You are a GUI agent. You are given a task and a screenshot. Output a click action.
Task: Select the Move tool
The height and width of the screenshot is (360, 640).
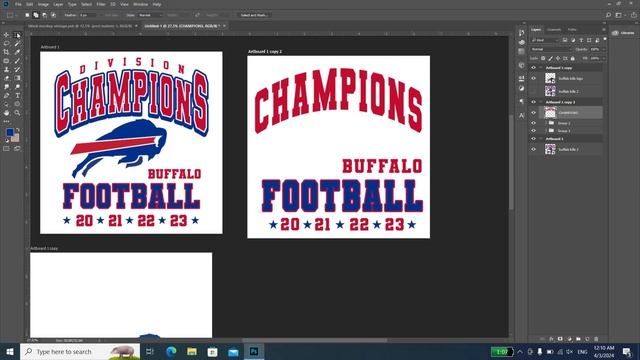click(x=6, y=35)
